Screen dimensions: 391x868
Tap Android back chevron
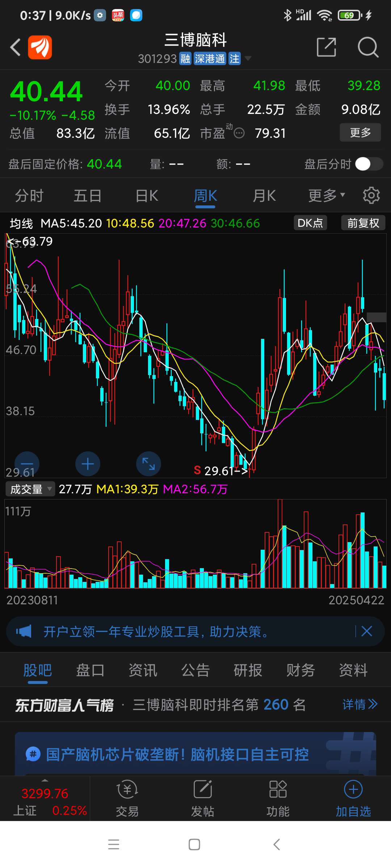click(277, 844)
